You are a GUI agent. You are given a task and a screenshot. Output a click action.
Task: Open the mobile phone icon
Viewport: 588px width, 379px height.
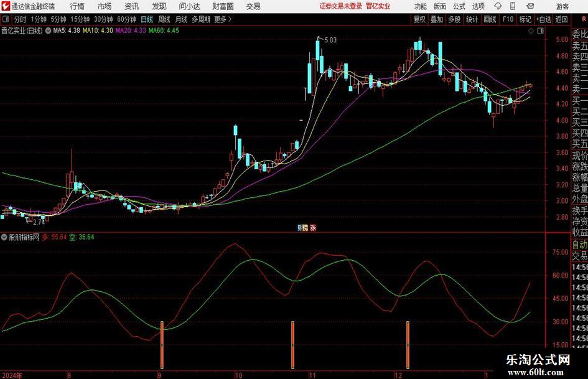point(513,6)
